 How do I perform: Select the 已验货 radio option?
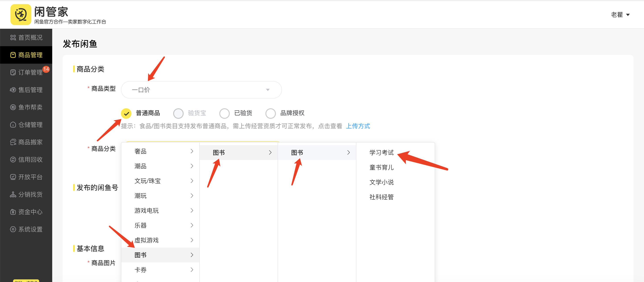coord(224,114)
